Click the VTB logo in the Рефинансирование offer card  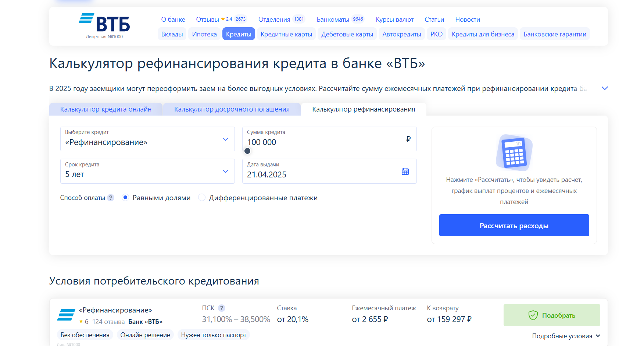66,315
